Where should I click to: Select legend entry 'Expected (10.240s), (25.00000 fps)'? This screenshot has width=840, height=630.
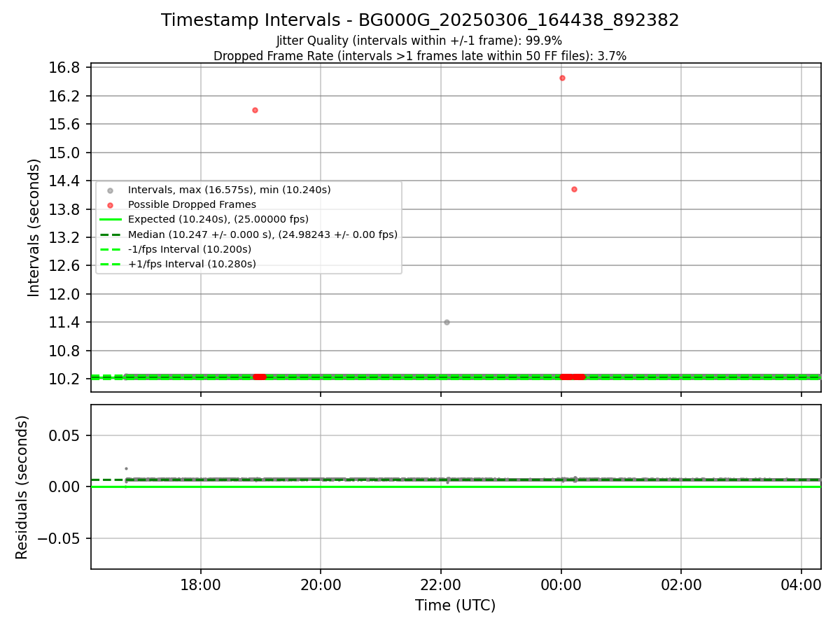pyautogui.click(x=218, y=219)
